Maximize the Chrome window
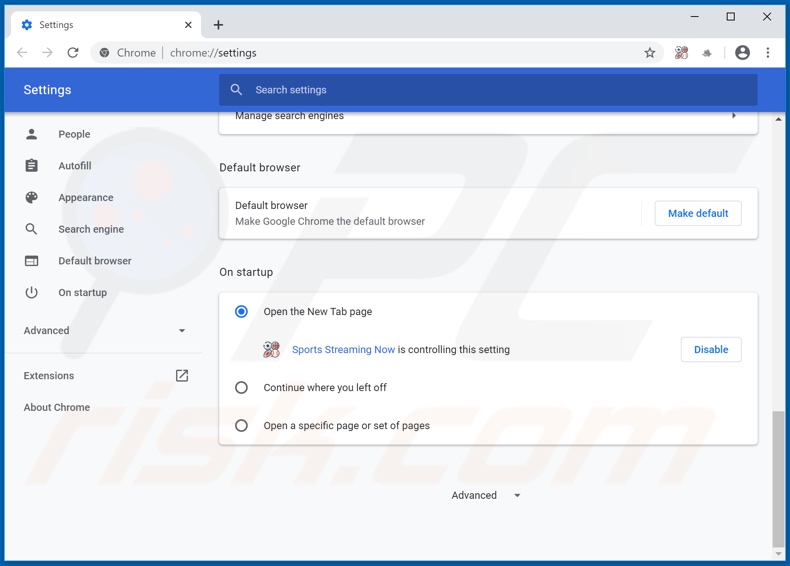 pos(731,17)
